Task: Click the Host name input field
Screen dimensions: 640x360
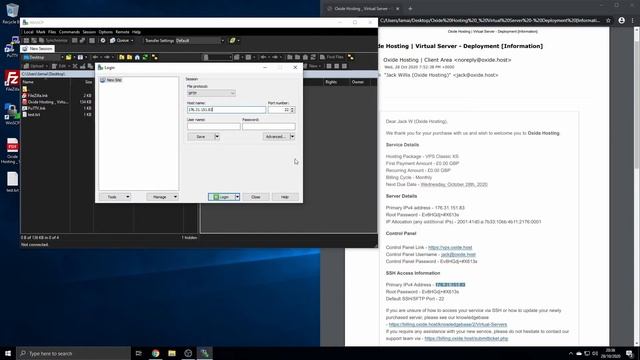Action: (x=226, y=110)
